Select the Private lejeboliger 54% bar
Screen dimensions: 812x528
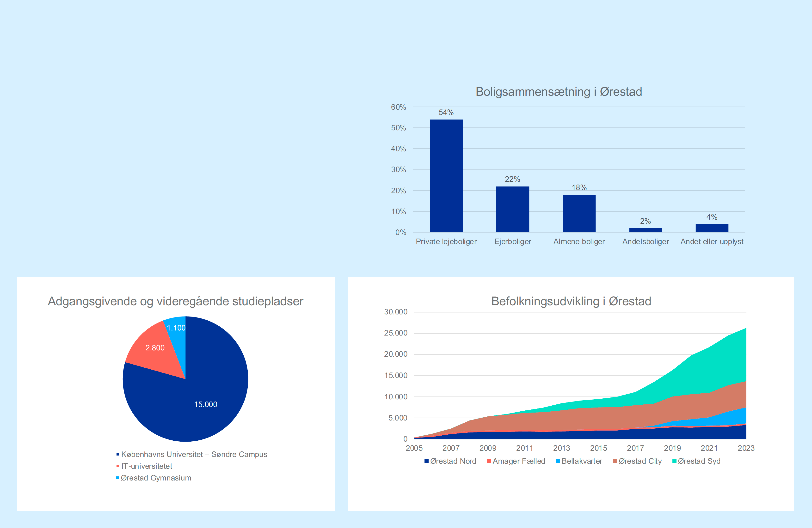[x=446, y=175]
